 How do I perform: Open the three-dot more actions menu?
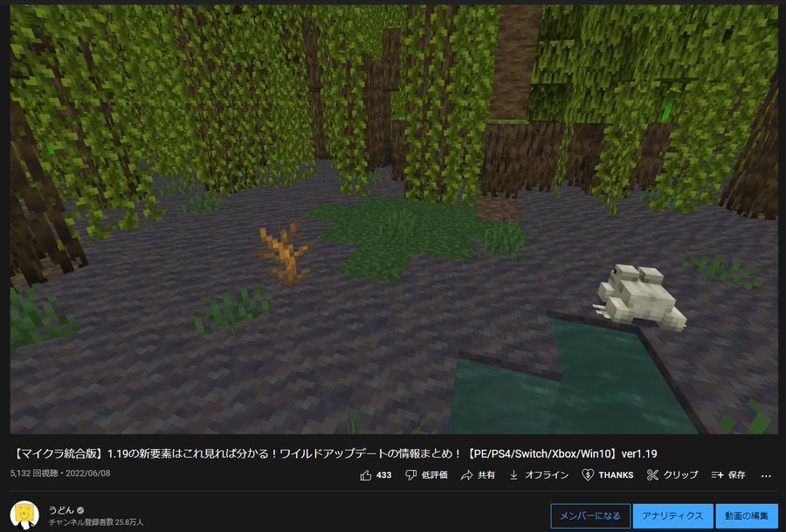pyautogui.click(x=766, y=475)
